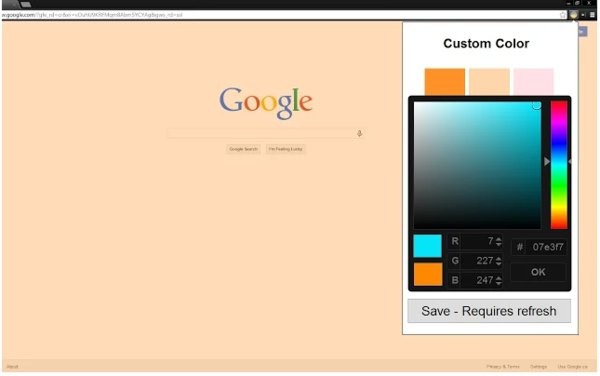Click the Google Search button
This screenshot has height=376, width=600.
click(x=243, y=149)
